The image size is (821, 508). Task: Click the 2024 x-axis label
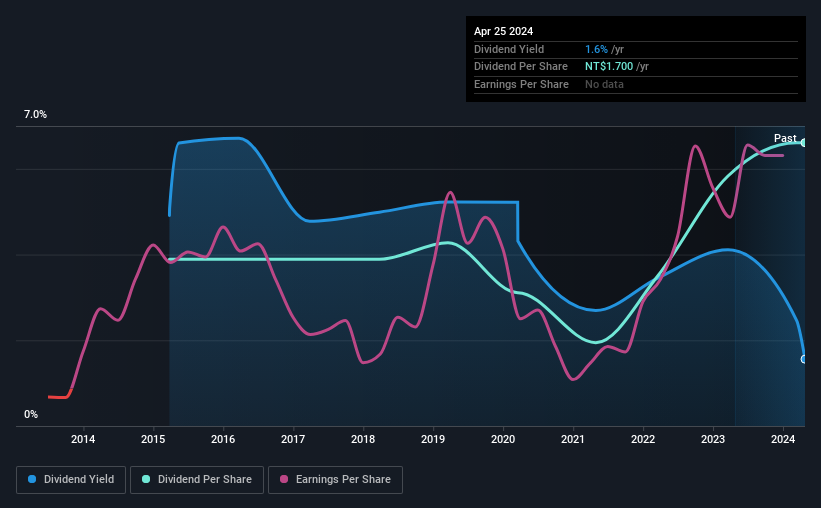coord(783,439)
